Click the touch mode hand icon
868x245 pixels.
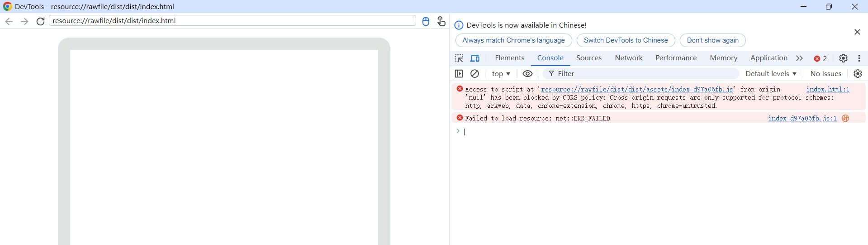point(441,21)
